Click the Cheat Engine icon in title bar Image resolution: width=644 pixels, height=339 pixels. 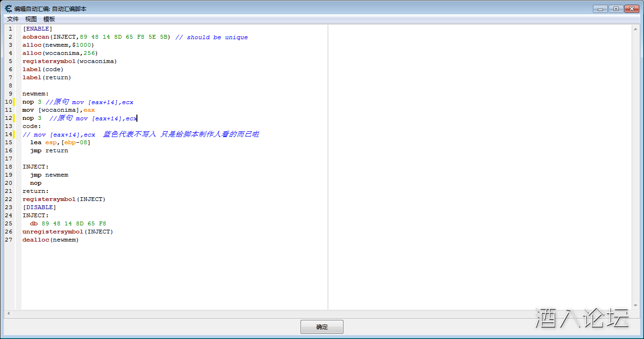(8, 9)
